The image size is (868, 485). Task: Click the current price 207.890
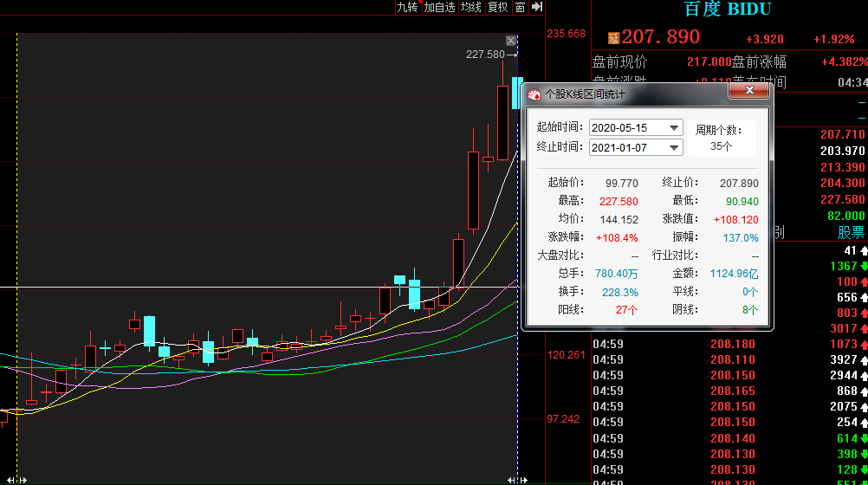pyautogui.click(x=660, y=37)
